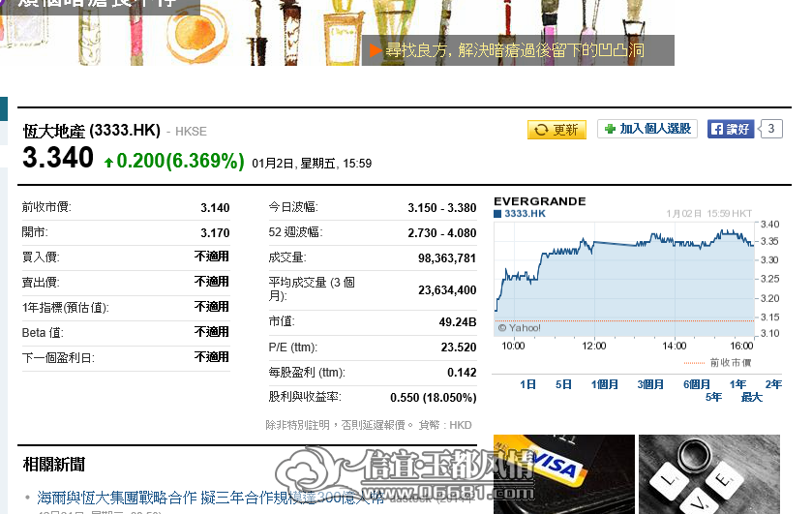The width and height of the screenshot is (812, 514).
Task: Show the 1年 chart range
Action: click(x=737, y=384)
